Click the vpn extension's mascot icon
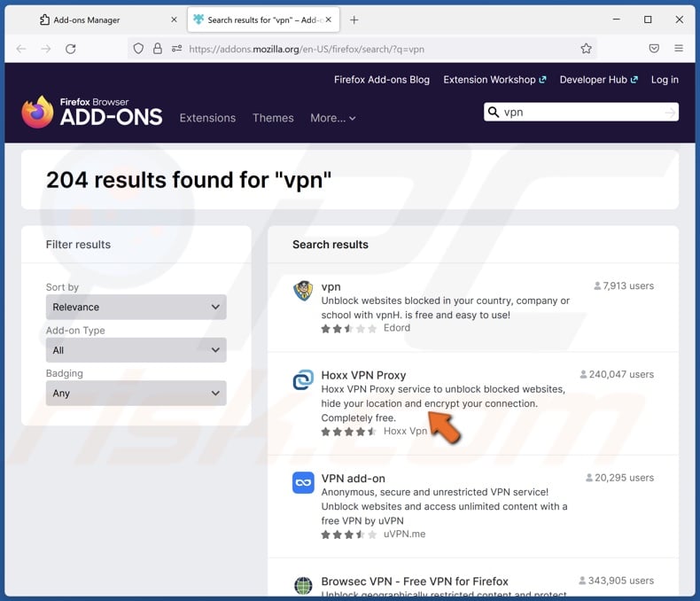Image resolution: width=700 pixels, height=601 pixels. 303,291
